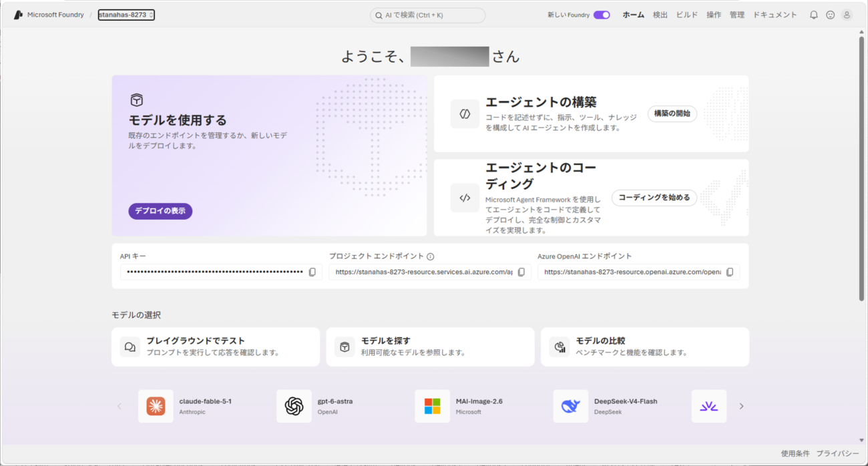The image size is (868, 466).
Task: Click the MAI-Image-2.6 model name
Action: tap(479, 401)
